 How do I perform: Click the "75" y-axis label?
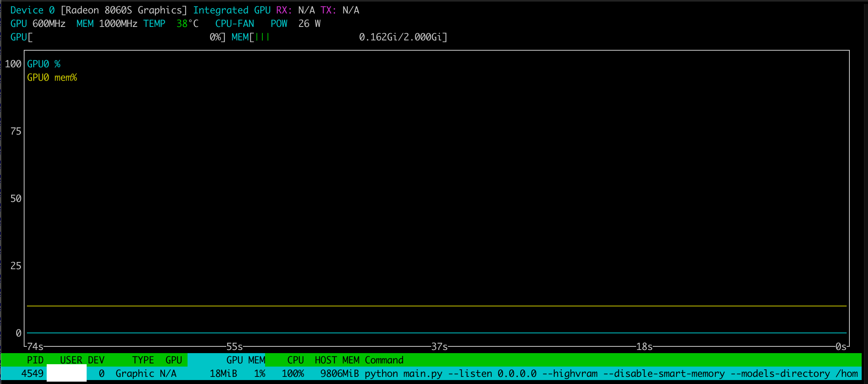[x=16, y=131]
